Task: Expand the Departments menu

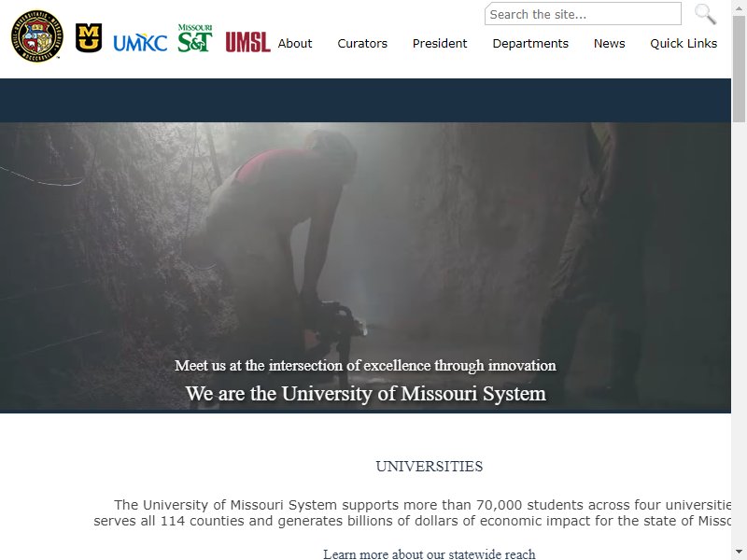Action: point(530,43)
